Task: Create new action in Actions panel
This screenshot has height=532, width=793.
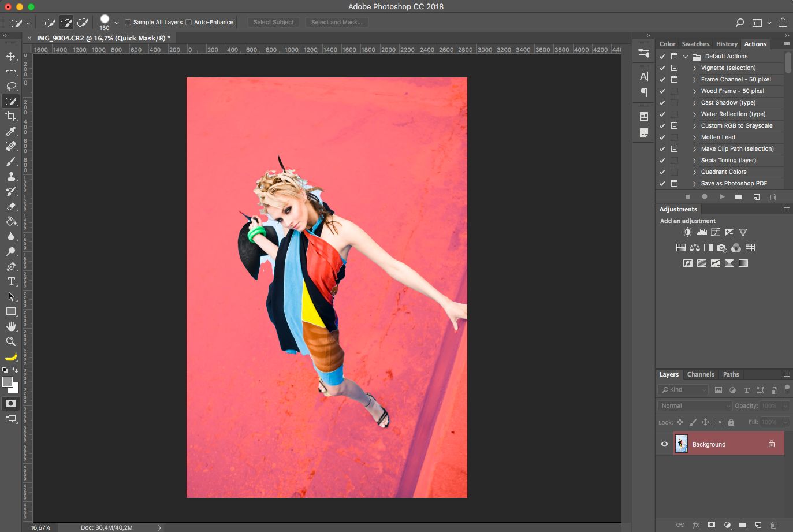Action: tap(756, 196)
